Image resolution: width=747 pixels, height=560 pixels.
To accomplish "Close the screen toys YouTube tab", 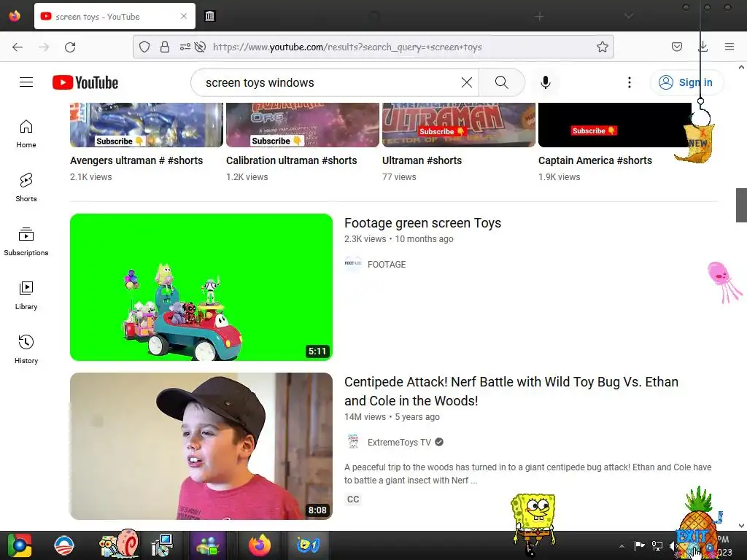I will click(x=184, y=16).
